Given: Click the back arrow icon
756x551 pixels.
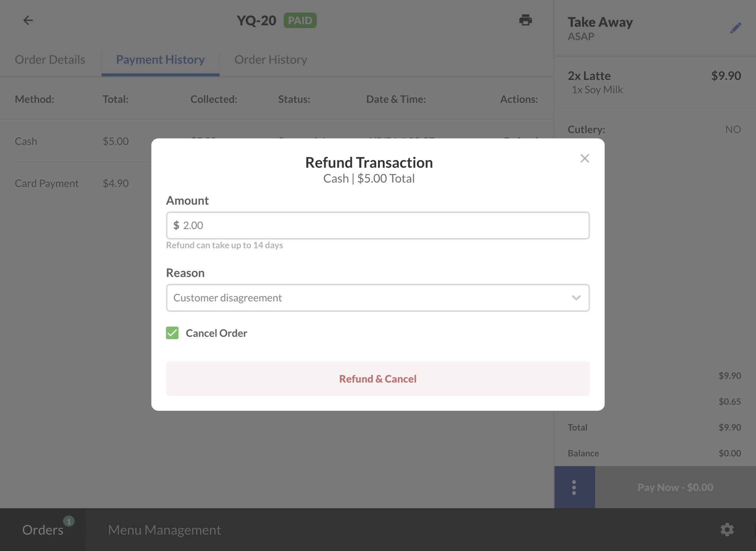Looking at the screenshot, I should tap(28, 20).
